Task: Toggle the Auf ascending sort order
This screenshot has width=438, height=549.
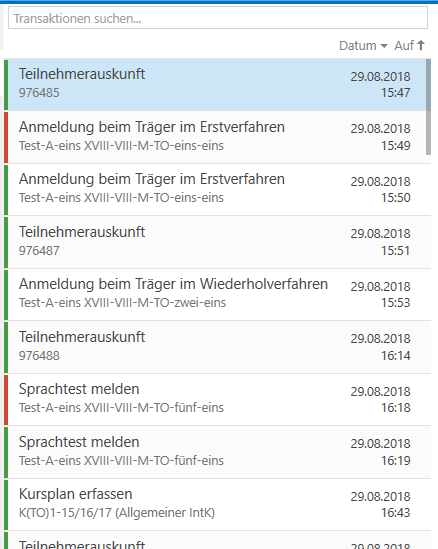Action: click(x=410, y=46)
